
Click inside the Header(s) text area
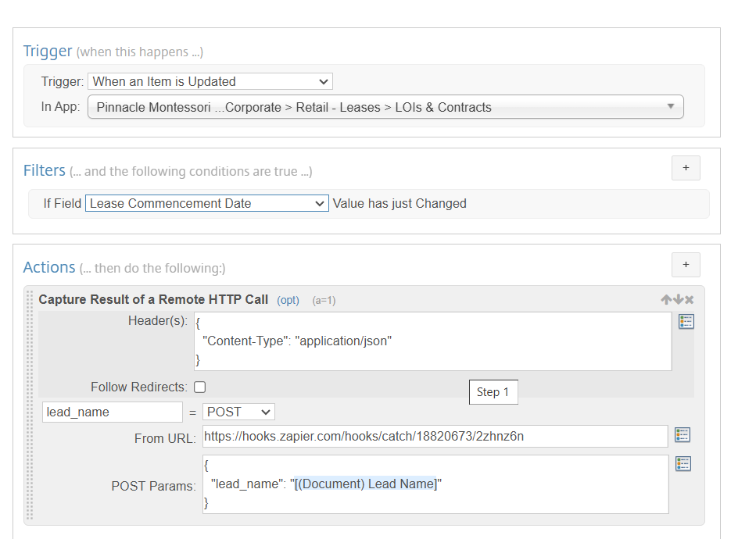[x=432, y=341]
